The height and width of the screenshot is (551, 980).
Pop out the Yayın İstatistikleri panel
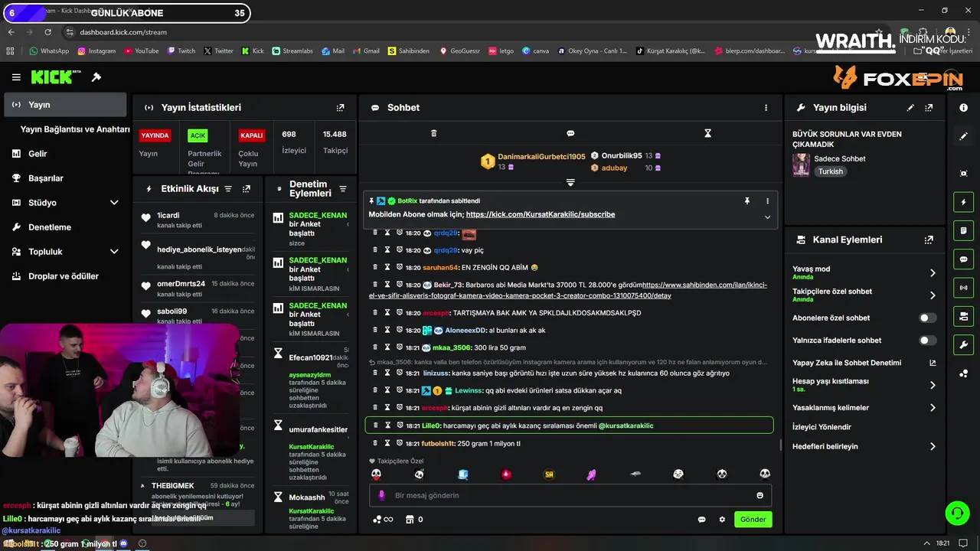coord(340,108)
